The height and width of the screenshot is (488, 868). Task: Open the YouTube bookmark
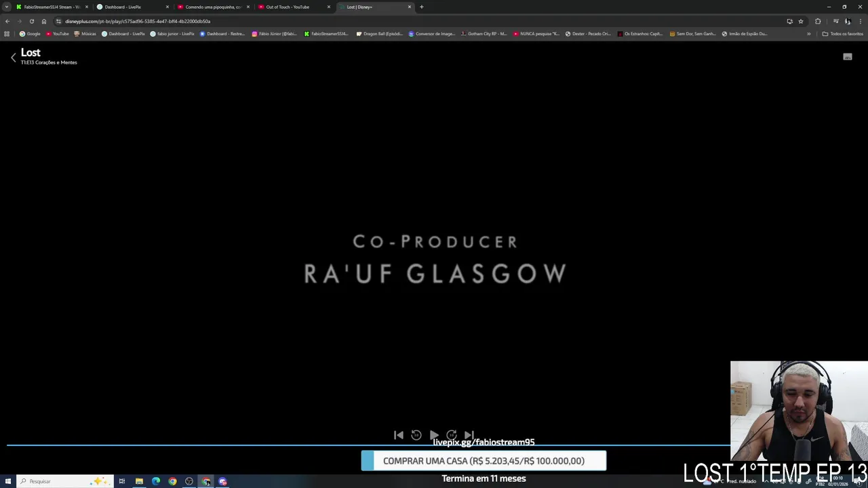click(58, 34)
